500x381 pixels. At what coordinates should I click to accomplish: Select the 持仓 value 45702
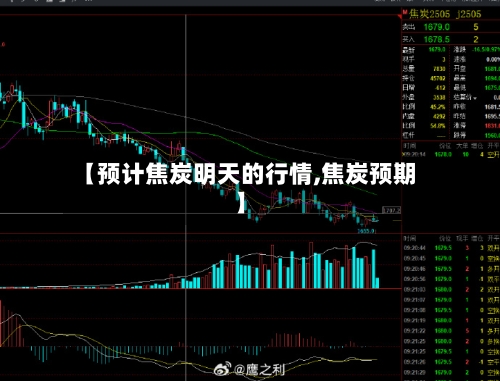(438, 78)
